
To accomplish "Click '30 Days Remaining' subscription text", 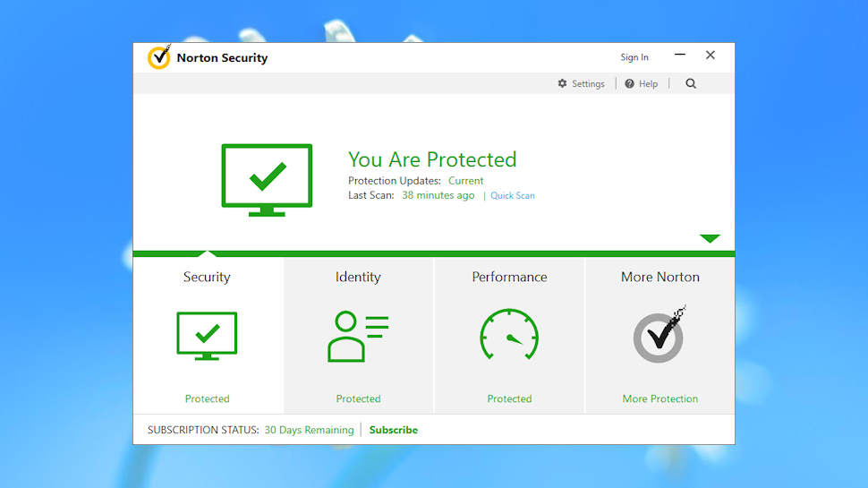I will coord(309,430).
